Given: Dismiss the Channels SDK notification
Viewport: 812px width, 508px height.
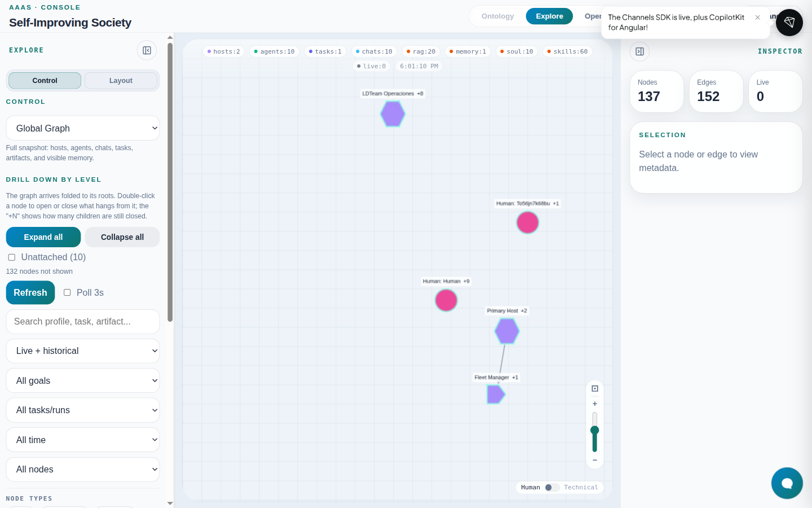Looking at the screenshot, I should point(758,17).
